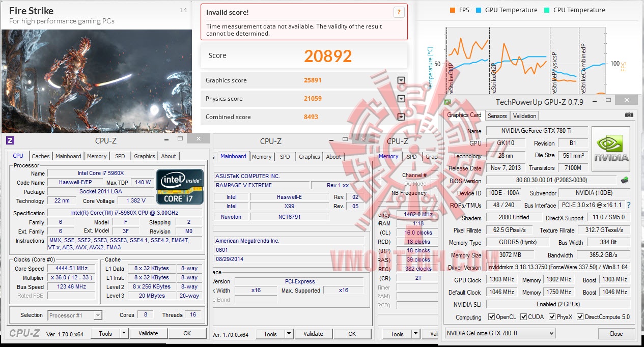Click the orange FPS legend swatch
This screenshot has height=347, width=644.
(x=453, y=10)
